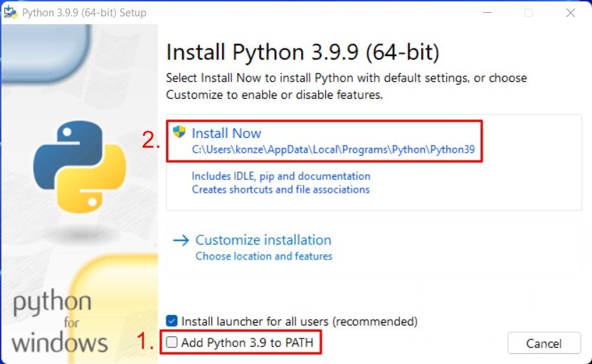Click the install path under Install Now
Viewport: 592px width, 364px height.
coord(333,150)
